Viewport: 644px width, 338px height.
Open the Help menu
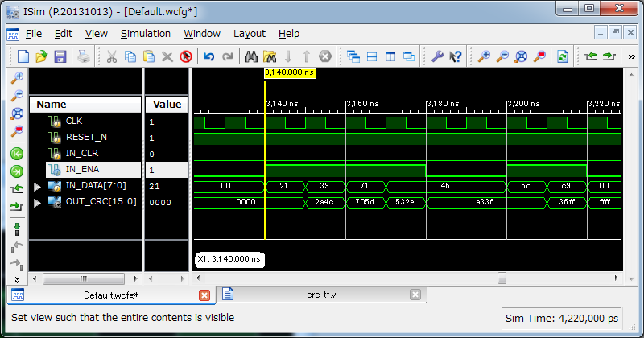289,34
